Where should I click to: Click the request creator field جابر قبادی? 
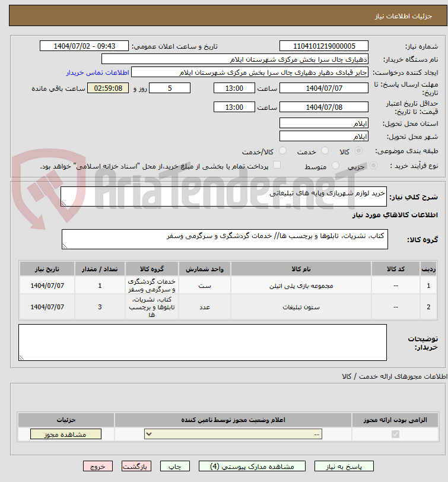[250, 72]
